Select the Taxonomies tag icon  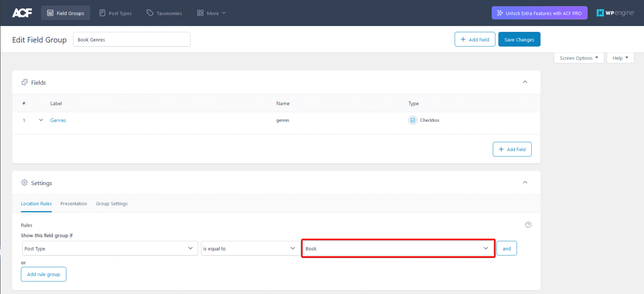point(150,13)
